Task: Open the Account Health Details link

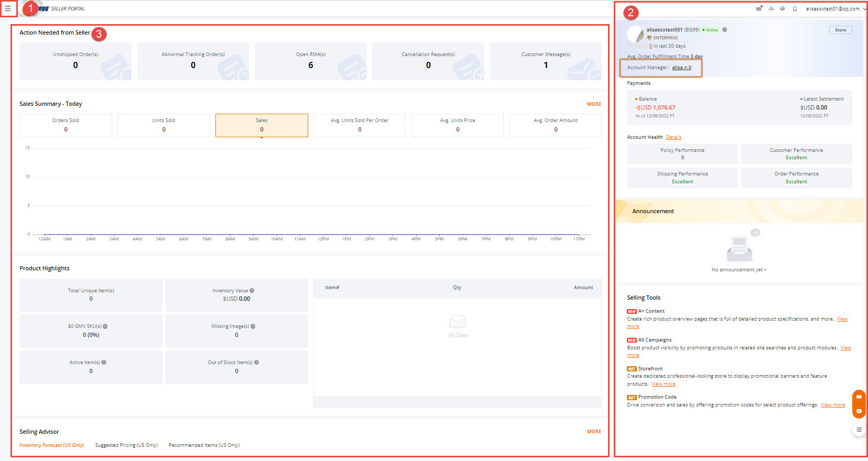Action: pyautogui.click(x=674, y=137)
